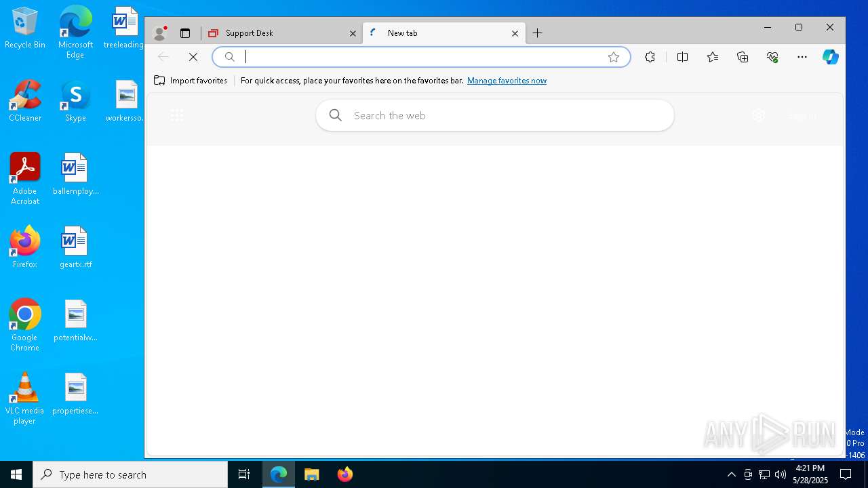Switch to the New tab tab
The height and width of the screenshot is (488, 868).
pos(444,33)
